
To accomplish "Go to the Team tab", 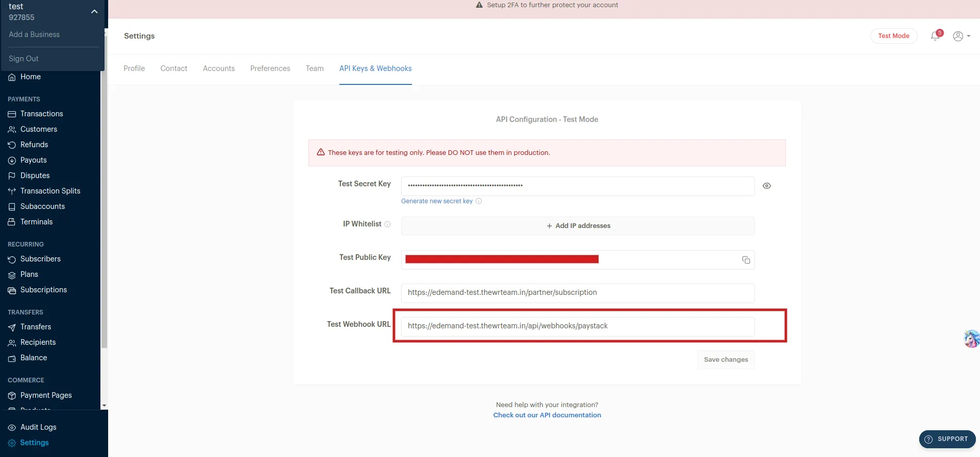I will click(315, 68).
